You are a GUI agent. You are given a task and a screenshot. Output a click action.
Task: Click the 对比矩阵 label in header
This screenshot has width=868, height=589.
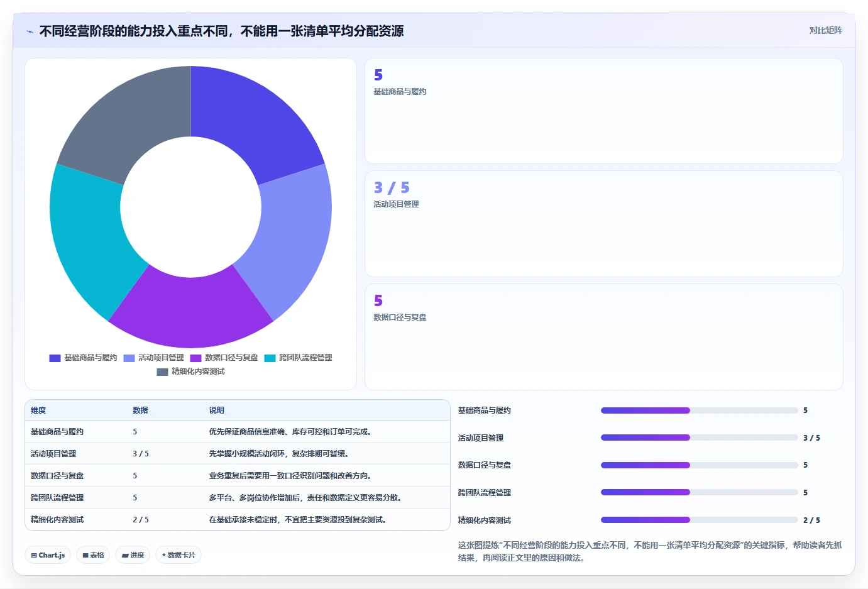825,30
